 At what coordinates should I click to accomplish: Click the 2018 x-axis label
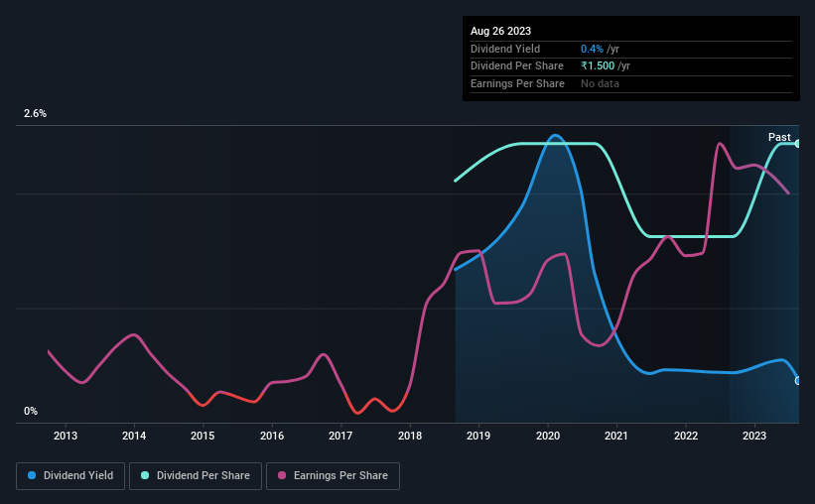[410, 436]
